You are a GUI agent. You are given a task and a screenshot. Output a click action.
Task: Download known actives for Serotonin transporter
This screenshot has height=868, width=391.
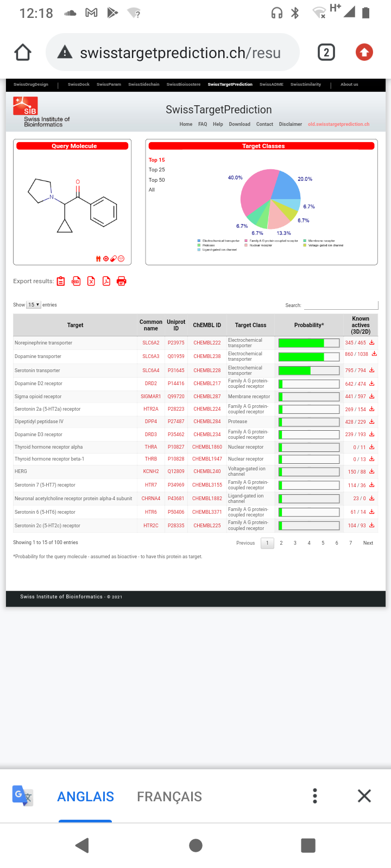point(372,370)
